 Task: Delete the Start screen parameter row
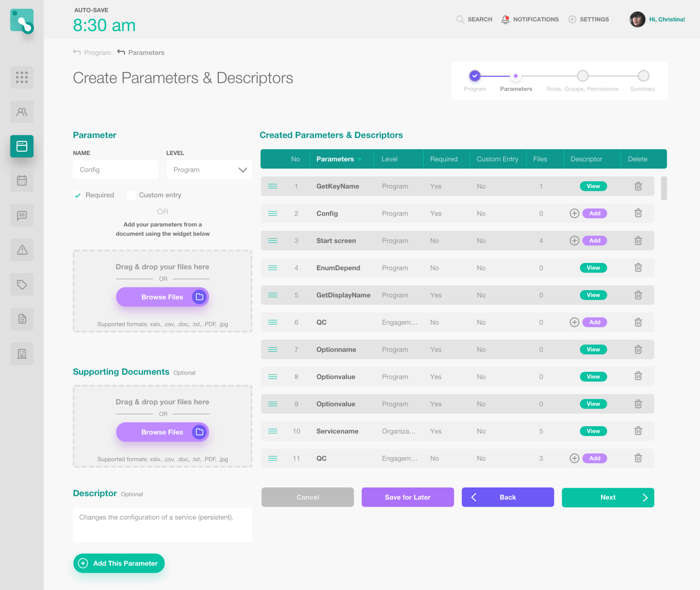coord(638,241)
